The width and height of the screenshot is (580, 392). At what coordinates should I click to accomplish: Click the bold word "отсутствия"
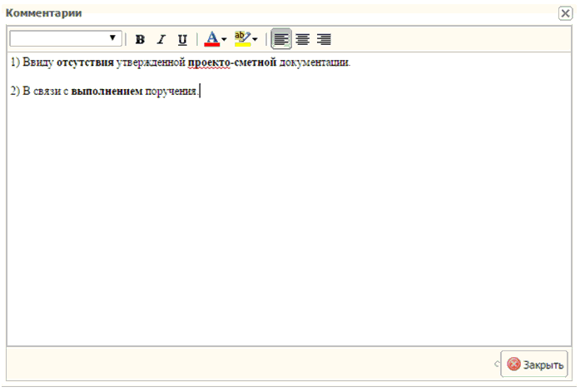point(85,62)
